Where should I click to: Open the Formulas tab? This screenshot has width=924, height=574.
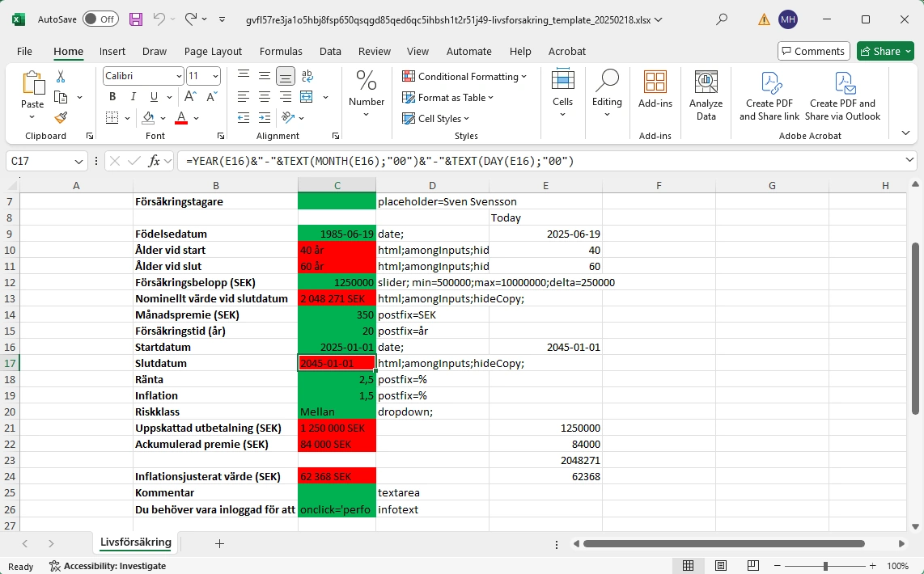(281, 51)
